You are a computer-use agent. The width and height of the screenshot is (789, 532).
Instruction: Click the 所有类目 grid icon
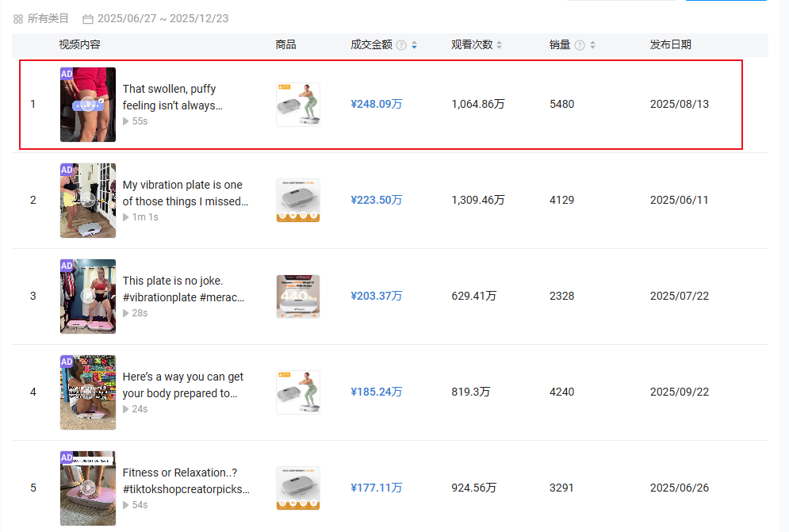[x=18, y=18]
